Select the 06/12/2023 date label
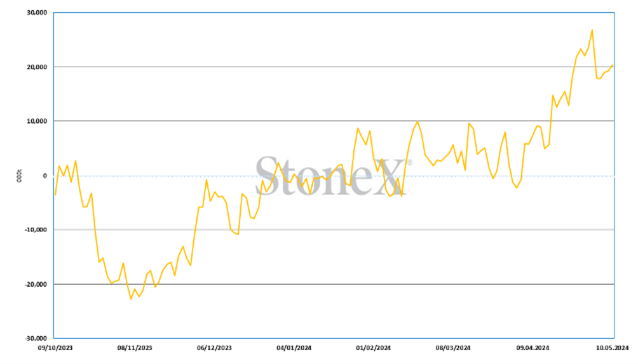Image resolution: width=638 pixels, height=364 pixels. pos(214,348)
